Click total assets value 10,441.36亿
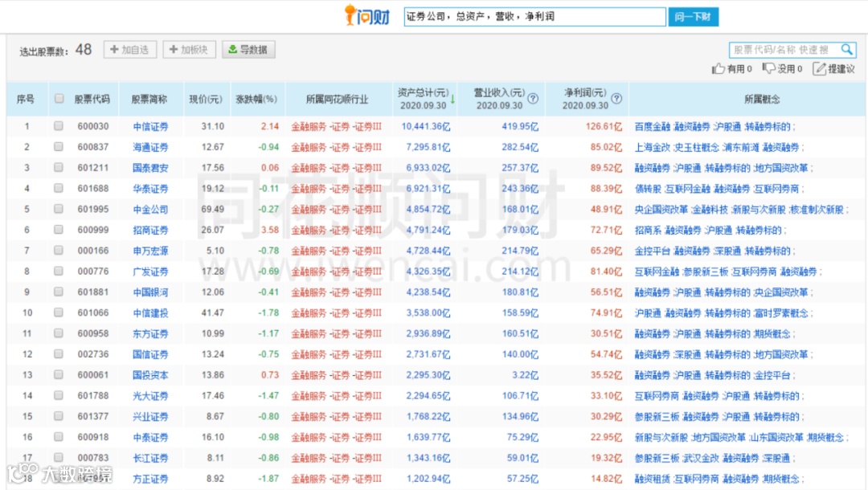This screenshot has width=868, height=490. pyautogui.click(x=426, y=127)
